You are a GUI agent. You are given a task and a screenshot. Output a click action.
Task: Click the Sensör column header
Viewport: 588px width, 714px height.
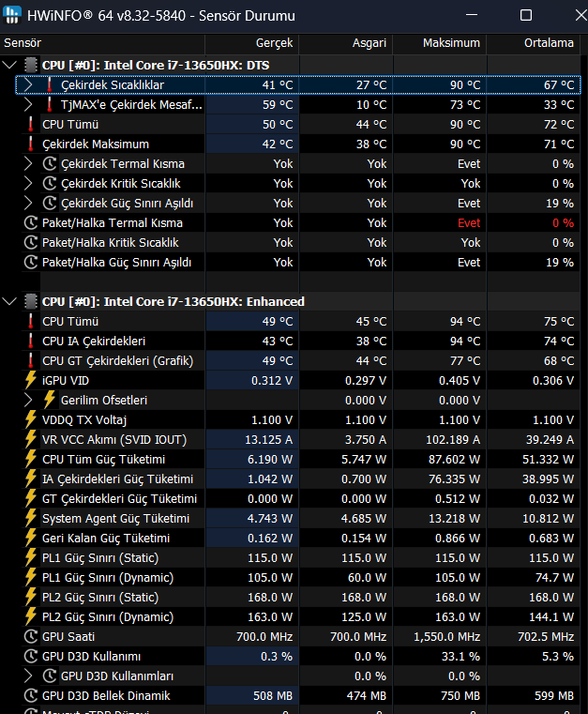pyautogui.click(x=102, y=43)
